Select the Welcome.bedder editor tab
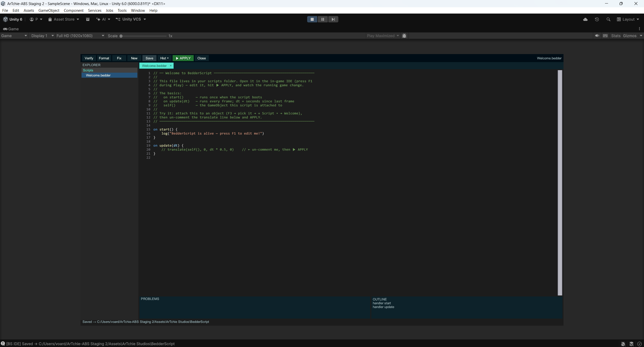This screenshot has width=644, height=347. tap(154, 66)
